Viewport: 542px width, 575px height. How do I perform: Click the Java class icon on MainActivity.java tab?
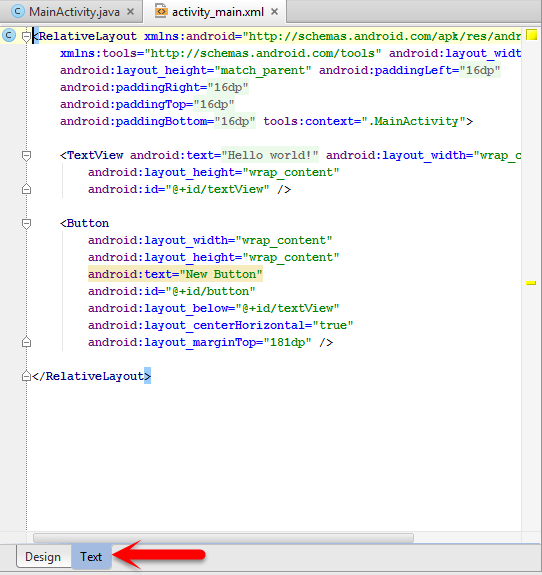pos(17,11)
